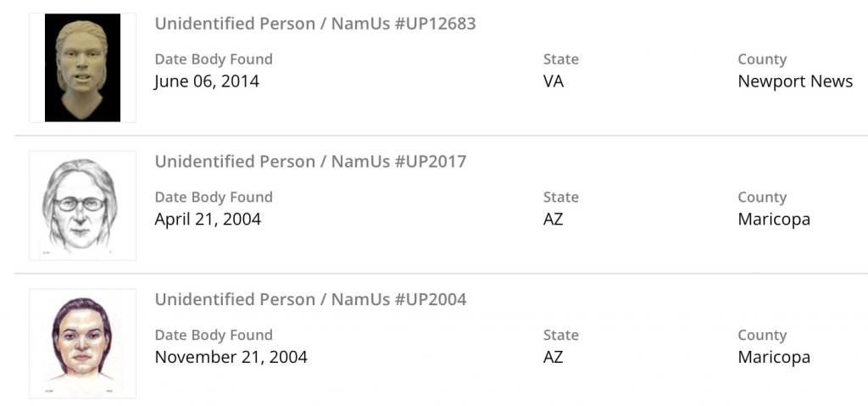Click Date Body Found label above November 21

click(214, 335)
